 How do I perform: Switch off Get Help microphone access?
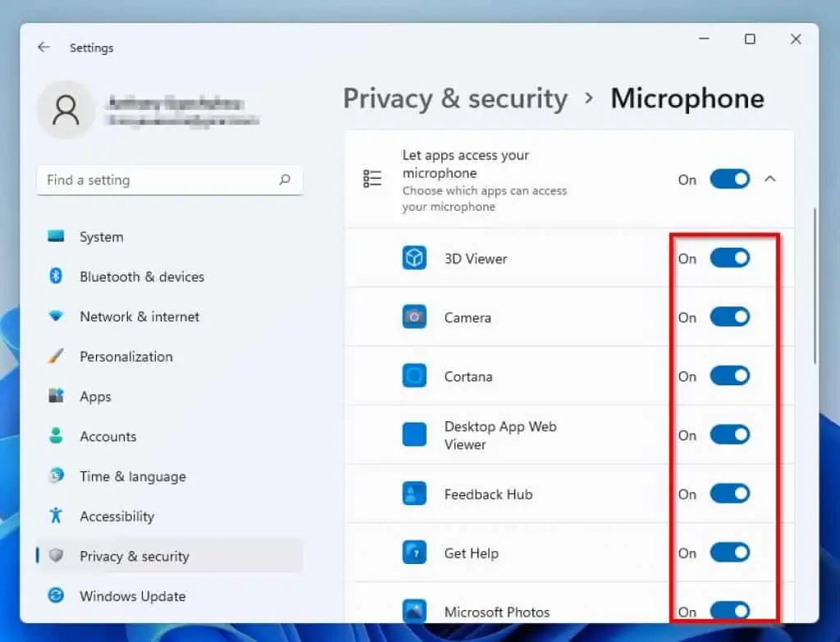(728, 553)
